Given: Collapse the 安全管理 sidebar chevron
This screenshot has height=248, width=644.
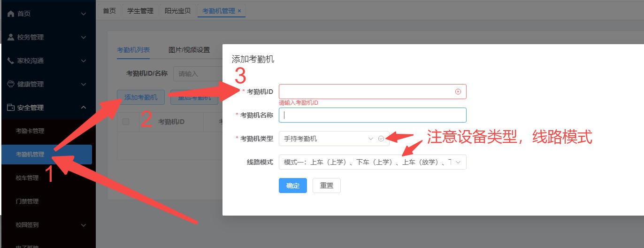Looking at the screenshot, I should click(84, 108).
